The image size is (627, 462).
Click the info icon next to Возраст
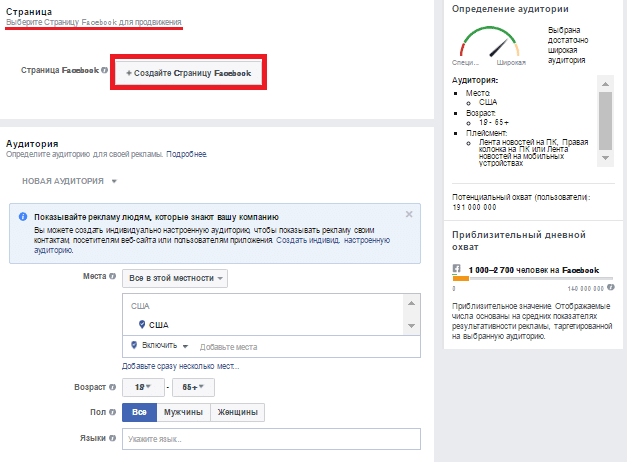click(113, 387)
